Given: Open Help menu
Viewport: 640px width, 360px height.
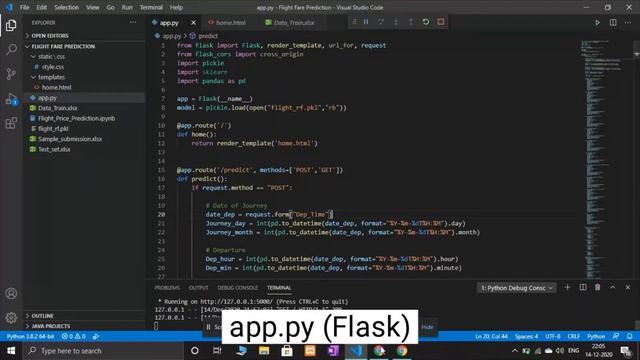Looking at the screenshot, I should click(176, 7).
